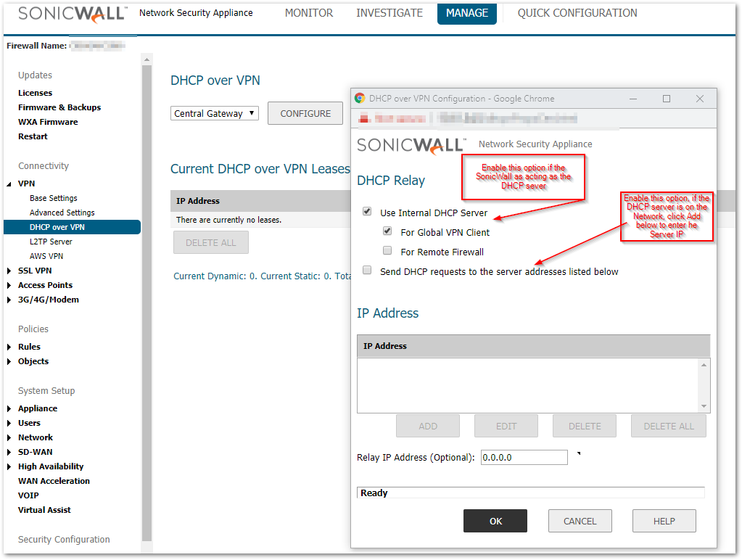Enable the For Remote Firewall checkbox
This screenshot has width=742, height=560.
pyautogui.click(x=387, y=251)
